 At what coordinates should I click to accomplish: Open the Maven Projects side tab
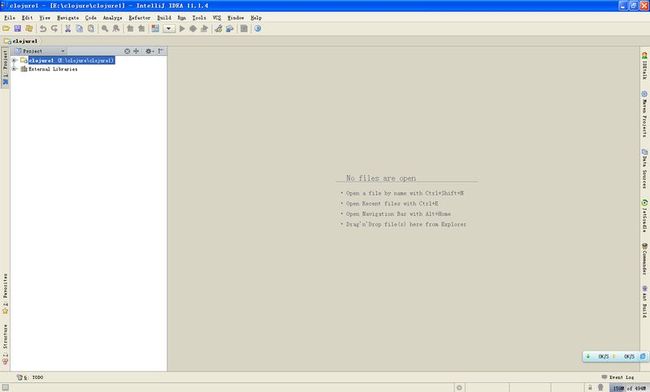645,114
